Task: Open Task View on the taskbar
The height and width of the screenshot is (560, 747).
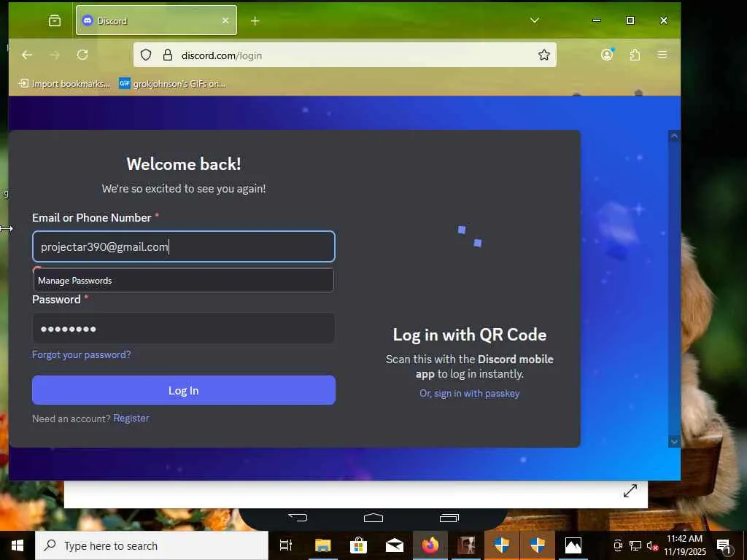Action: tap(286, 545)
